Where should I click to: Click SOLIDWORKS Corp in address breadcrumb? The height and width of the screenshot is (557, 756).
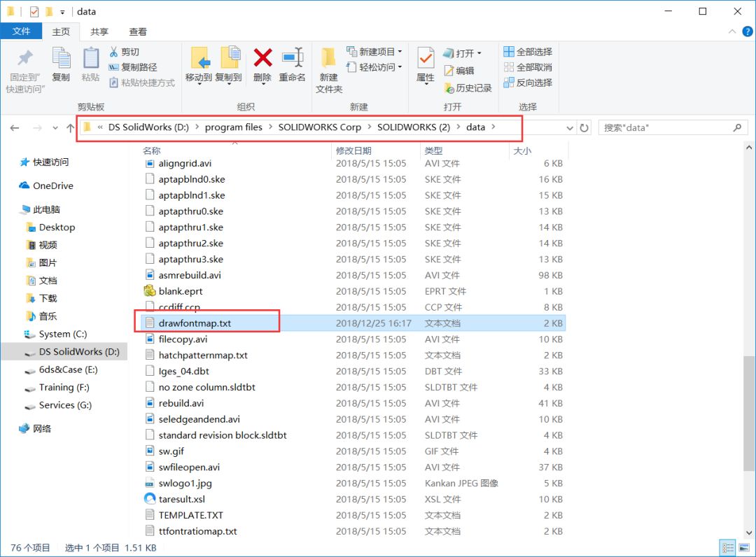(320, 127)
